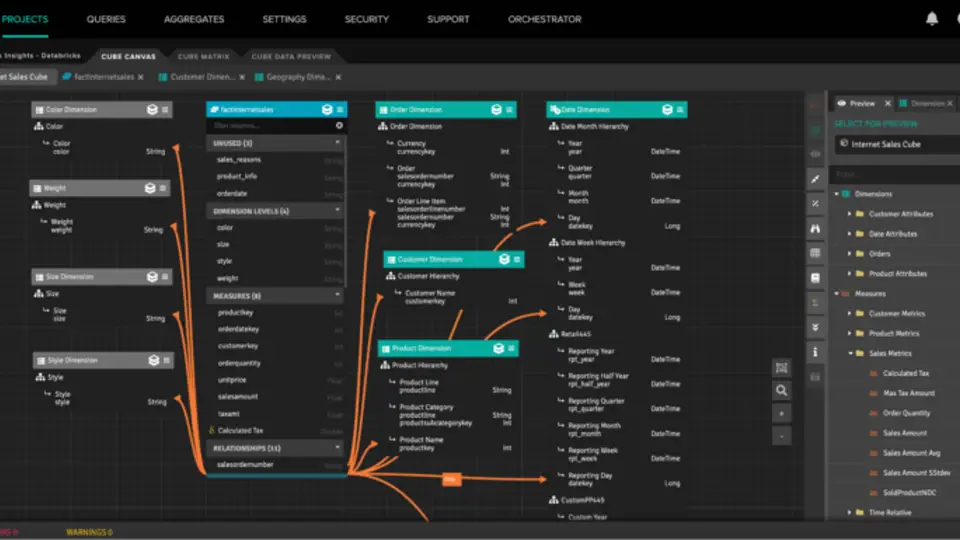This screenshot has height=540, width=960.
Task: Click the canvas magnifier search button
Action: (x=781, y=391)
